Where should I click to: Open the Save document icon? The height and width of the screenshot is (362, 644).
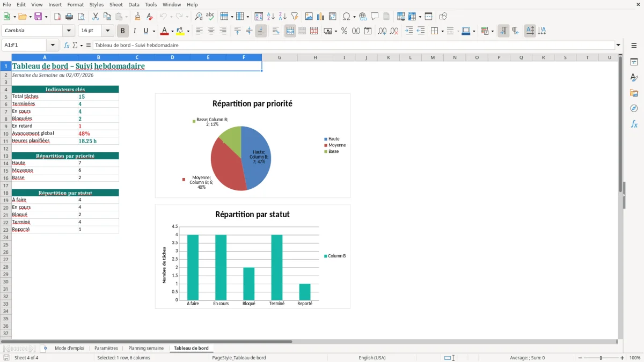point(38,17)
